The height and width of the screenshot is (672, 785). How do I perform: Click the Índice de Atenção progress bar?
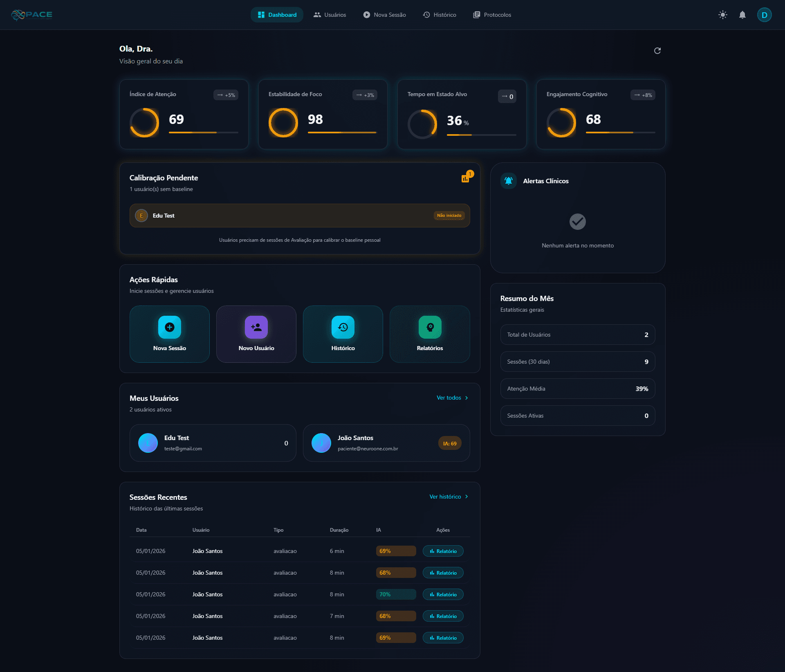coord(204,133)
